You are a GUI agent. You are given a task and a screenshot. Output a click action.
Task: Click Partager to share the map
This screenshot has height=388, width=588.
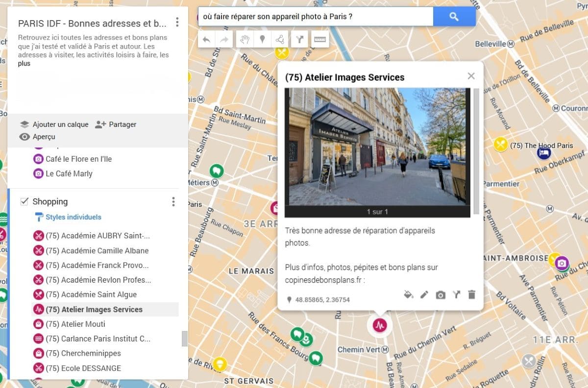tap(116, 124)
